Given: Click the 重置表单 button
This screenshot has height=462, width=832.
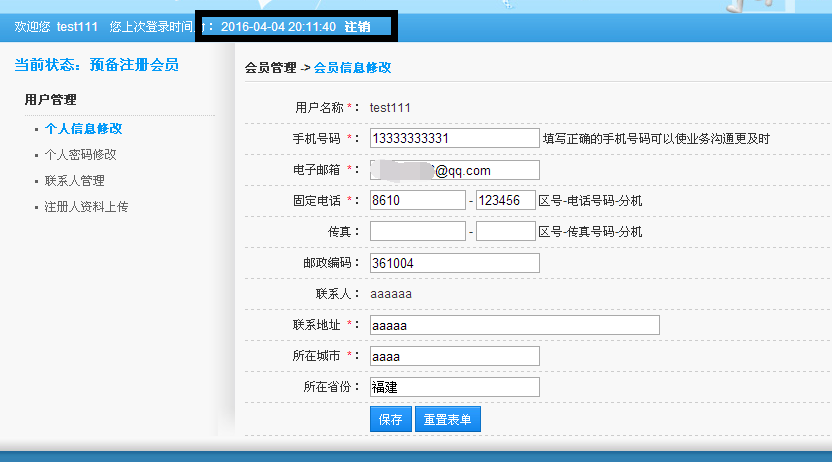Looking at the screenshot, I should pos(447,420).
